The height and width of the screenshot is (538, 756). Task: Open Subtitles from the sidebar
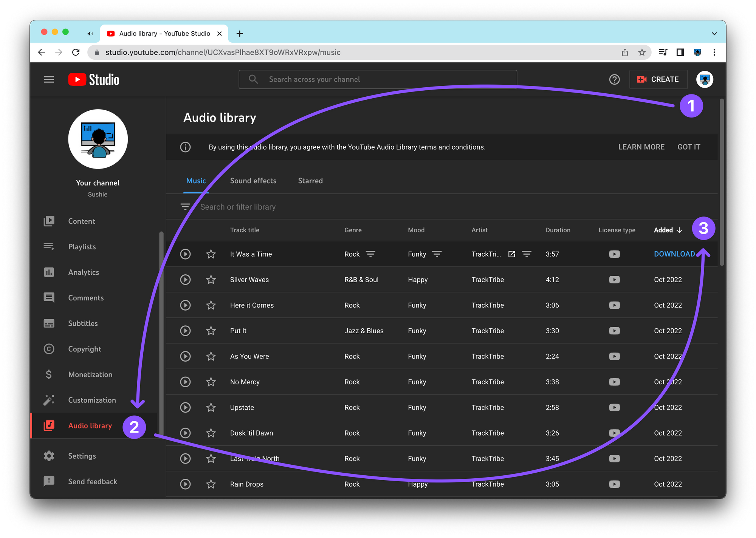83,323
